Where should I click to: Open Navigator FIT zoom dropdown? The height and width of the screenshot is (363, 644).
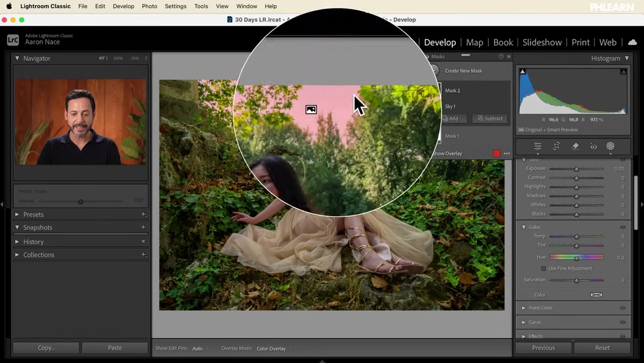[103, 58]
